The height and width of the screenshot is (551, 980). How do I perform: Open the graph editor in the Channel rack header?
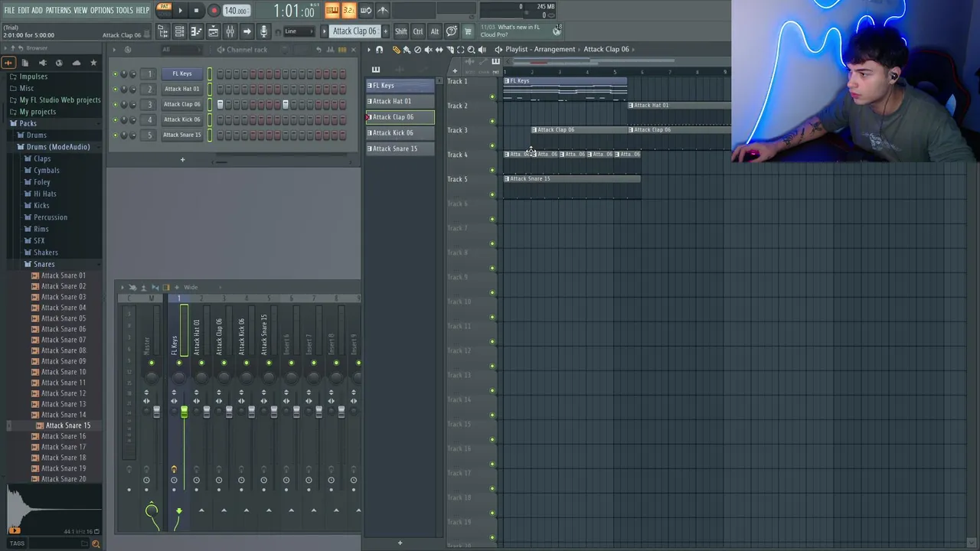coord(331,50)
